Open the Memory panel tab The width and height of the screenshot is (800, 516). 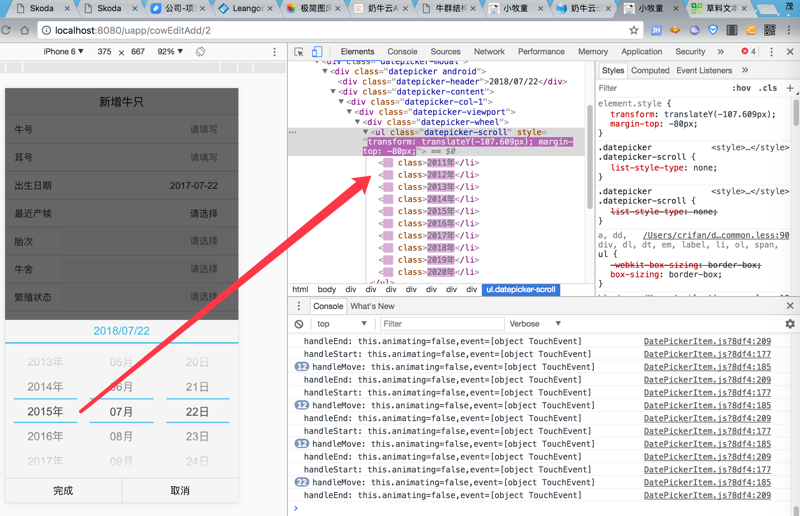pos(593,52)
